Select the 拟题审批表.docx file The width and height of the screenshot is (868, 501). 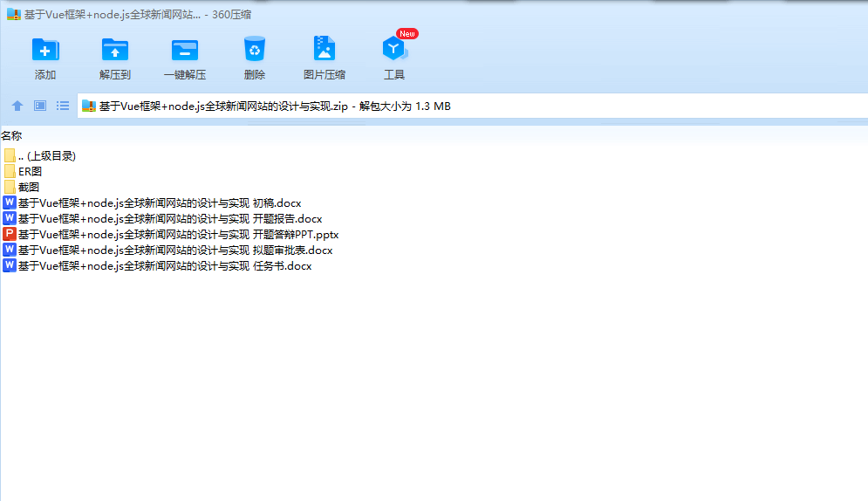point(168,250)
